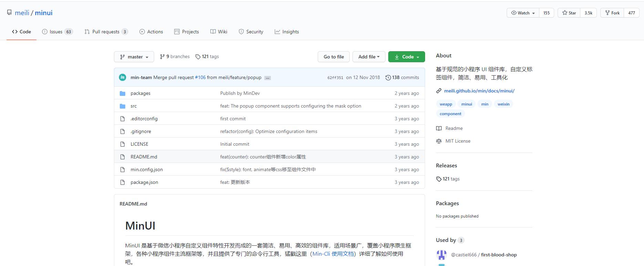Switch to the Security tab
The image size is (644, 266).
(251, 32)
